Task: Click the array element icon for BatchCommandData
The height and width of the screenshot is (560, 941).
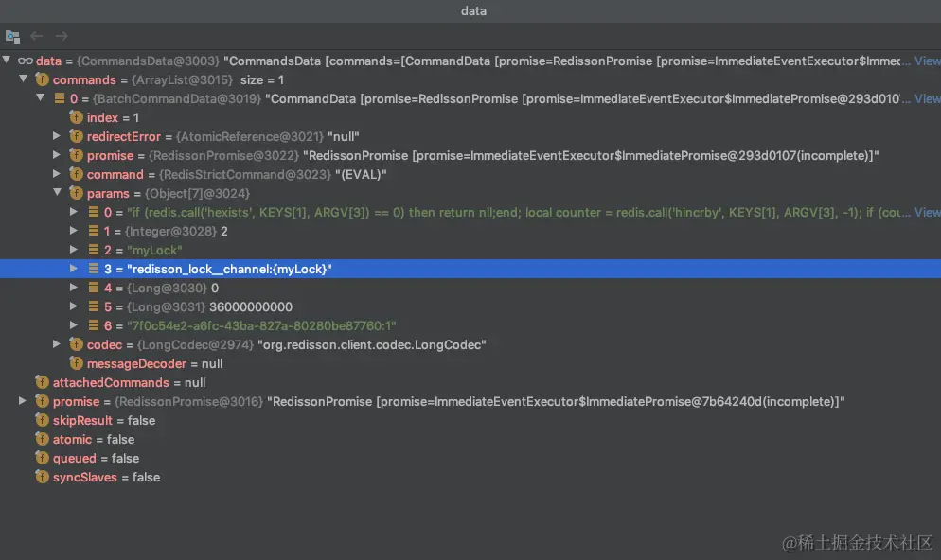Action: pyautogui.click(x=60, y=97)
